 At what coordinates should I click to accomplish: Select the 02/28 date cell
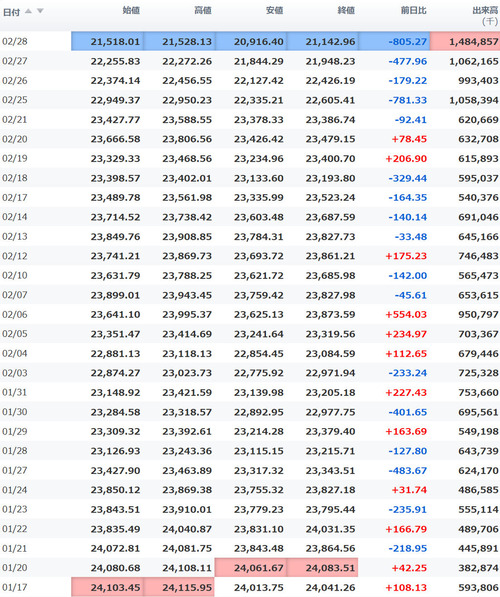point(15,41)
